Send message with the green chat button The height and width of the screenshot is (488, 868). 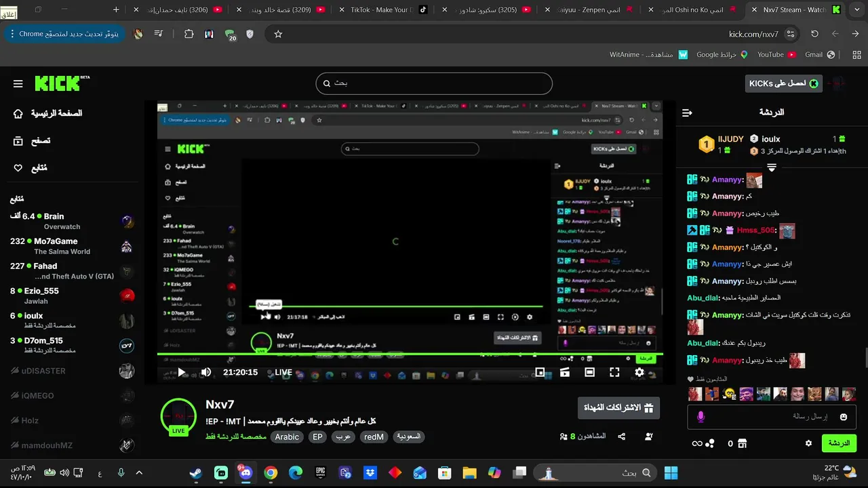(x=839, y=443)
